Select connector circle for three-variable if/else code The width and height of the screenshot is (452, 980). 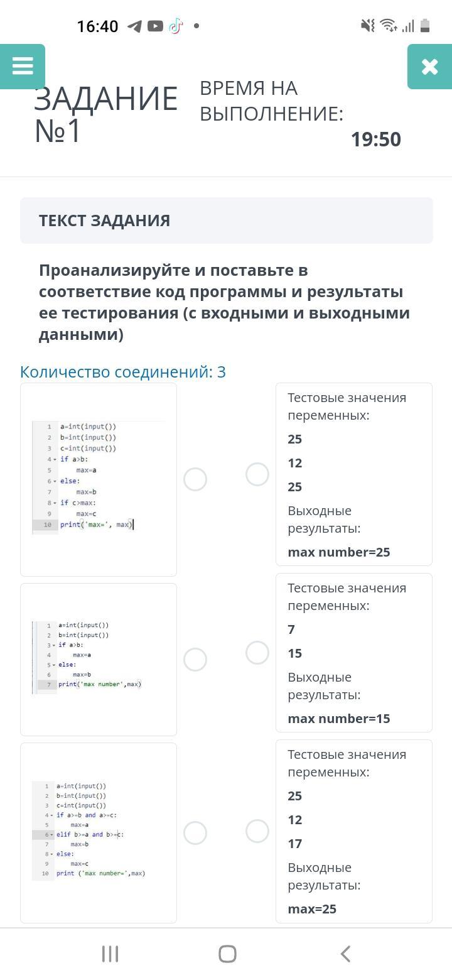[x=195, y=479]
